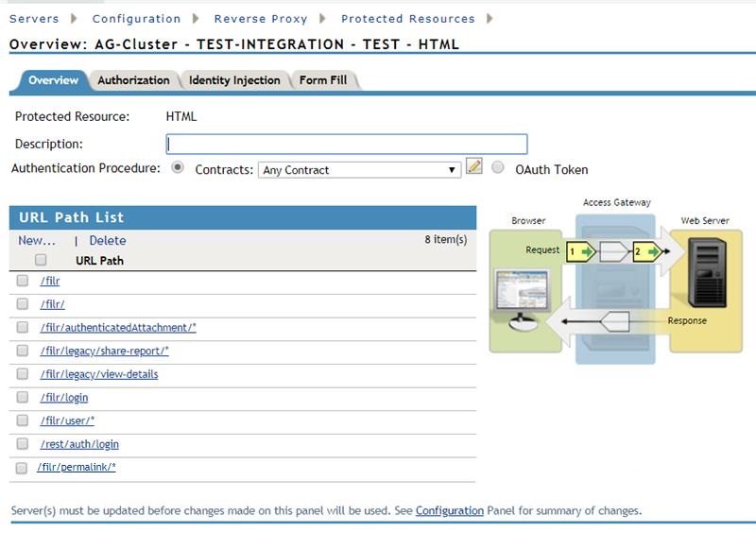Image resolution: width=756 pixels, height=549 pixels.
Task: Focus the Description text field
Action: [x=347, y=144]
